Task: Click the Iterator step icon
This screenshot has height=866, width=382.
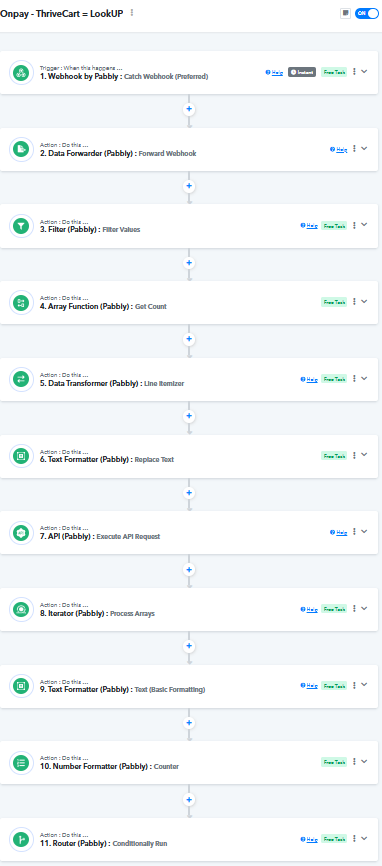Action: click(22, 609)
